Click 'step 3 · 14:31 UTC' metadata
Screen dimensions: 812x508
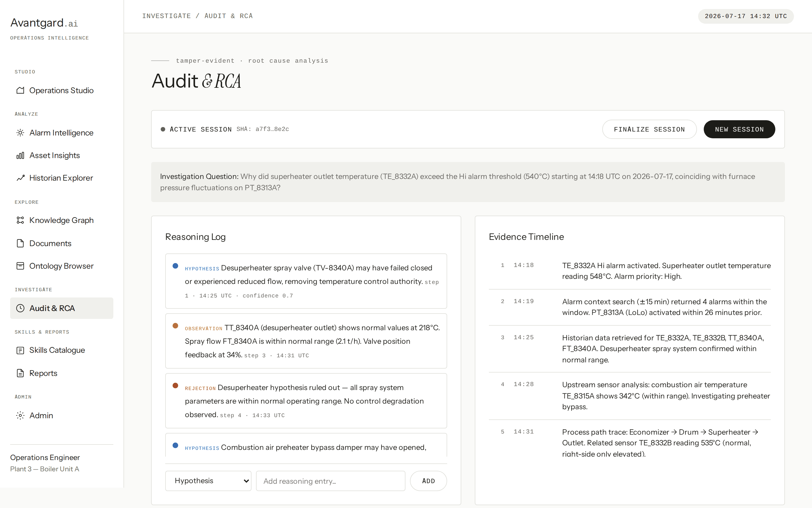(277, 356)
